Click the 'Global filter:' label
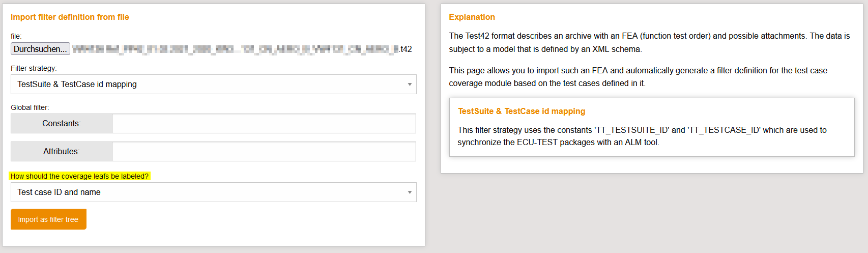868x253 pixels. click(x=30, y=107)
